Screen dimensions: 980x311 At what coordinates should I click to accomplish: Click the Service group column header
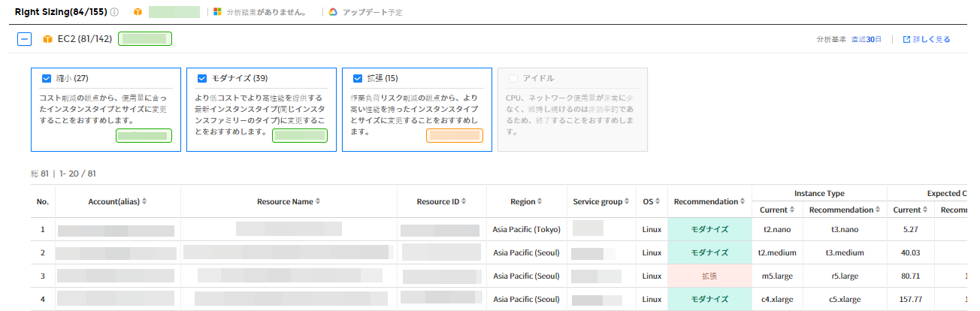[x=601, y=201]
